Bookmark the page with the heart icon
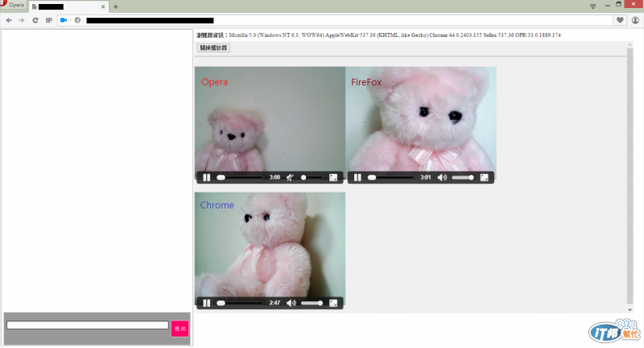Image resolution: width=644 pixels, height=348 pixels. 620,20
